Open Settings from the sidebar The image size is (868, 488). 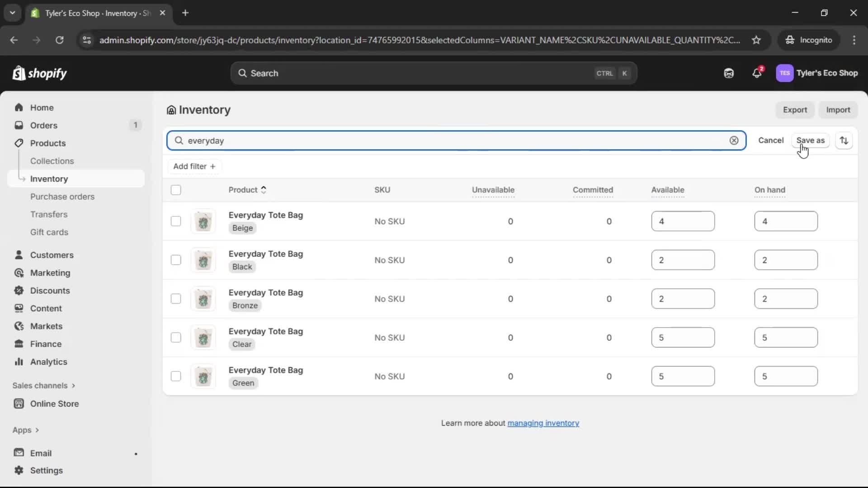[46, 470]
